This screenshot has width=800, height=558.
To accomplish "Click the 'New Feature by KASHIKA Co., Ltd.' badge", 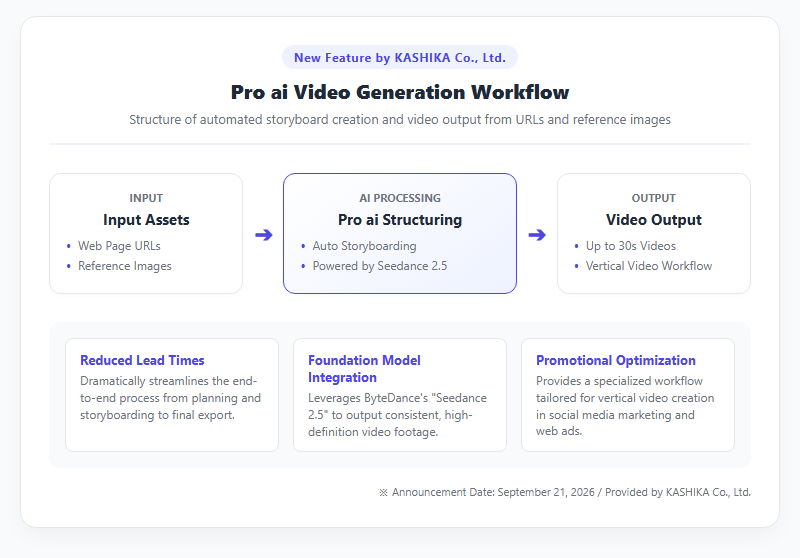I will (399, 58).
